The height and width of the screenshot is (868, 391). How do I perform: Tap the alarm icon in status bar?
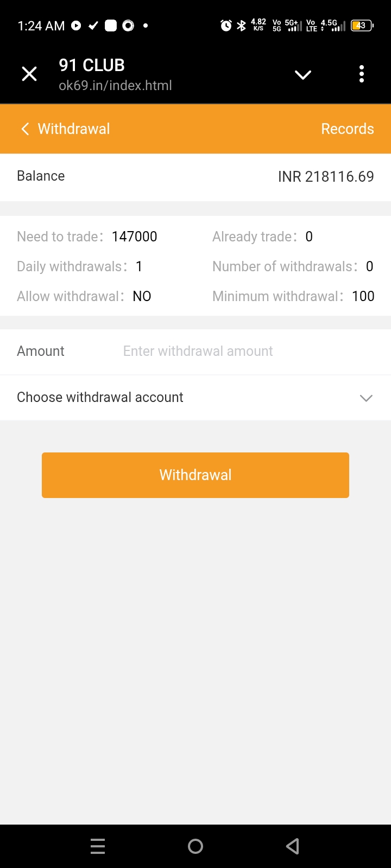click(226, 25)
